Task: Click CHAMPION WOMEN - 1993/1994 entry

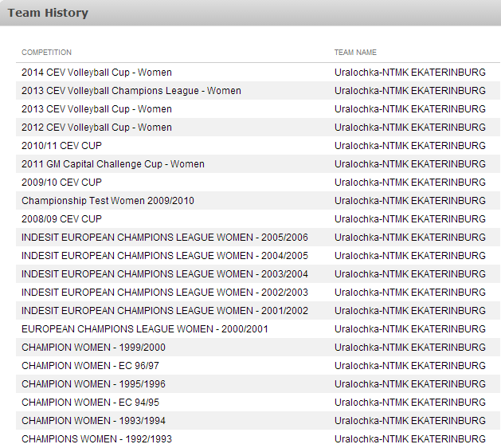Action: coord(93,421)
